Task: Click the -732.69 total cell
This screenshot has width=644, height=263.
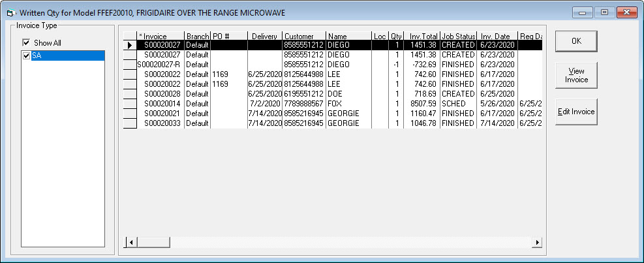Action: pos(422,65)
